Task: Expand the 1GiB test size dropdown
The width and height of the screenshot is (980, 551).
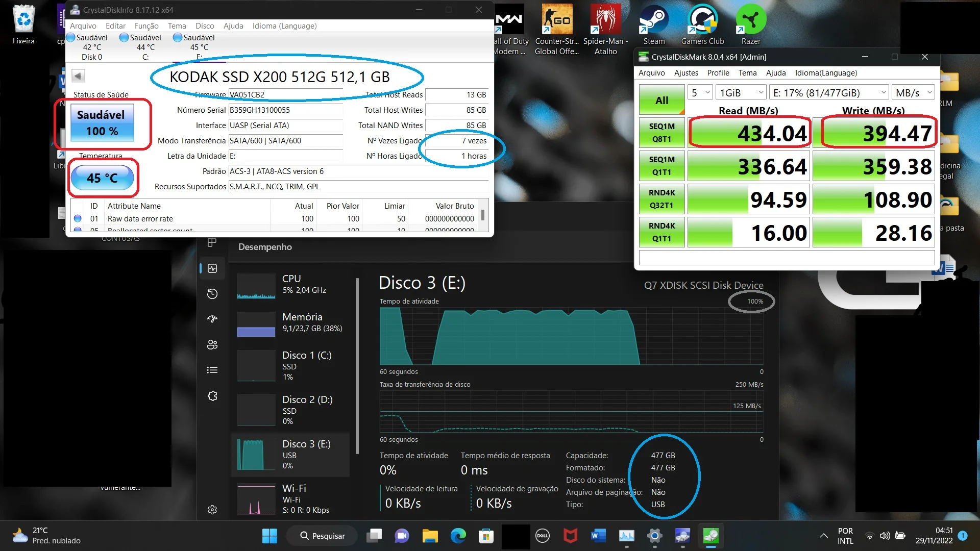Action: click(741, 93)
